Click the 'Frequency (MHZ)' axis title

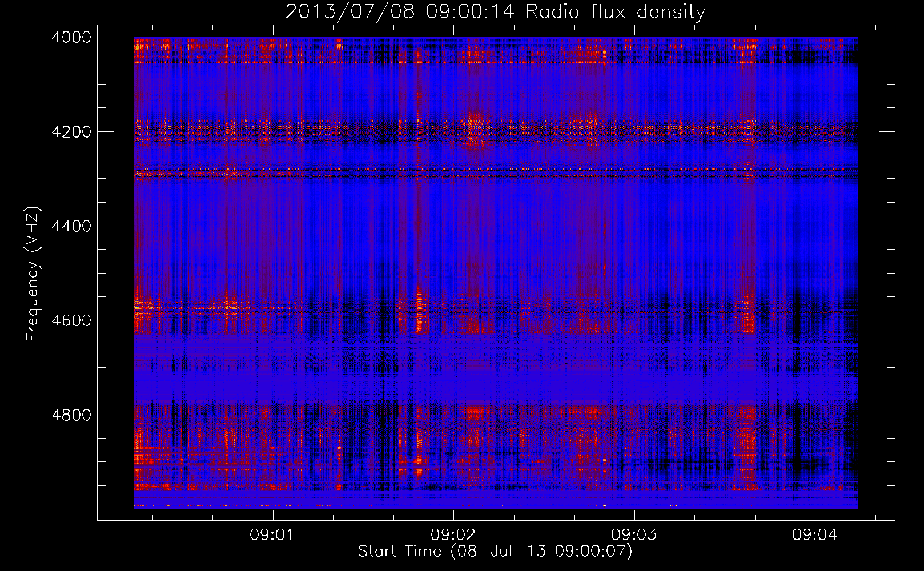[33, 274]
